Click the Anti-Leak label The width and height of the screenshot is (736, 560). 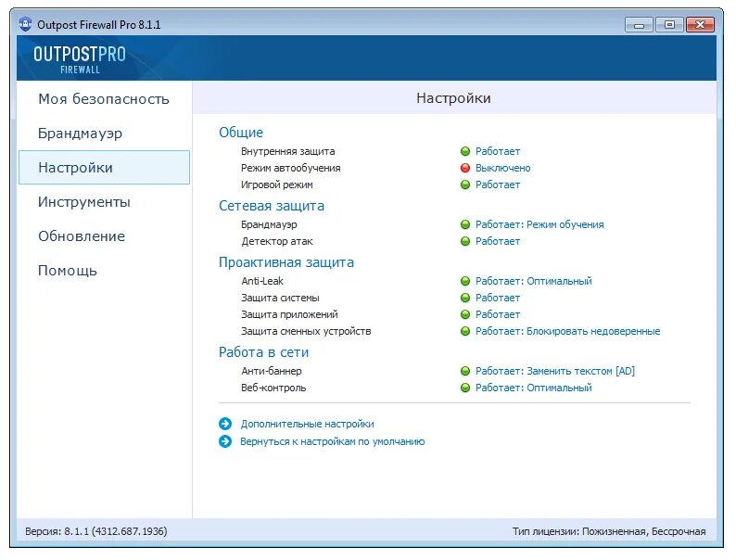(262, 281)
